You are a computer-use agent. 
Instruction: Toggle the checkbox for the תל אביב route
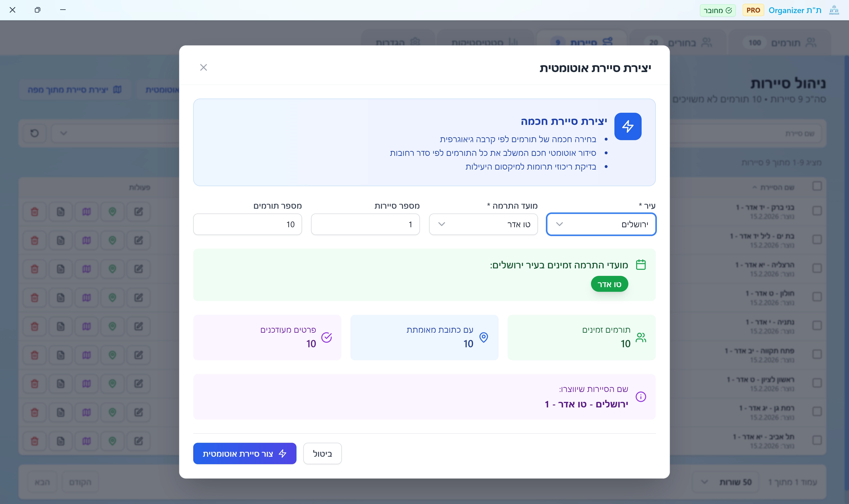(x=817, y=440)
